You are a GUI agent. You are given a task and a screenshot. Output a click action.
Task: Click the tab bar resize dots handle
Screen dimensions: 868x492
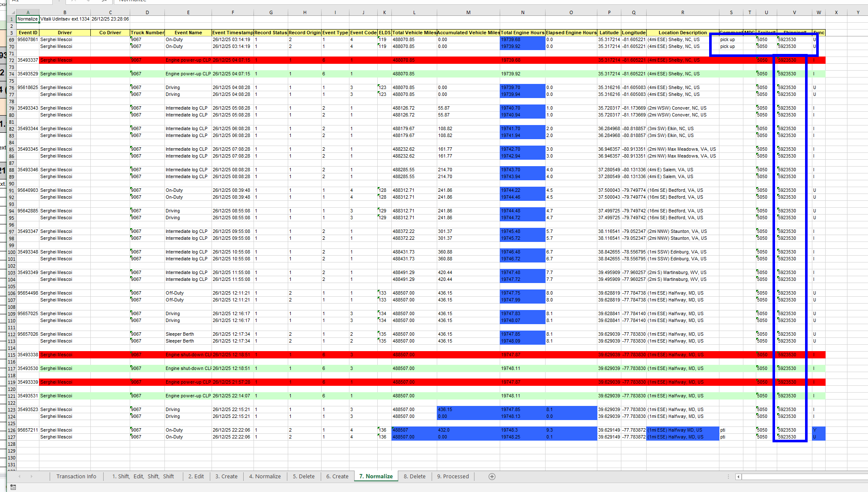tap(728, 477)
